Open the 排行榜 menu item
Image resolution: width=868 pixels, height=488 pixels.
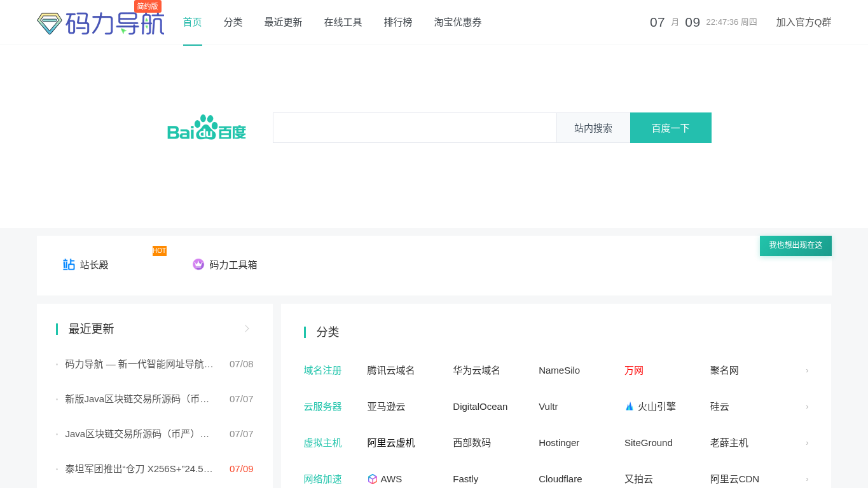398,22
